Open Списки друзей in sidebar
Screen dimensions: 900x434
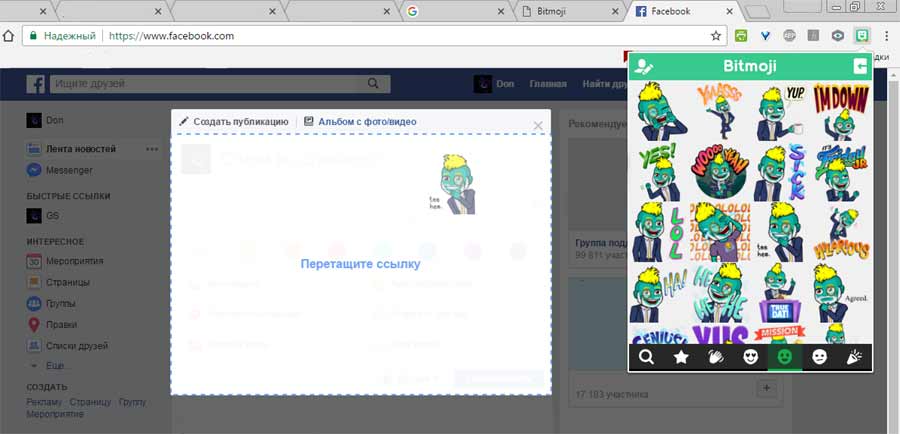click(x=67, y=346)
